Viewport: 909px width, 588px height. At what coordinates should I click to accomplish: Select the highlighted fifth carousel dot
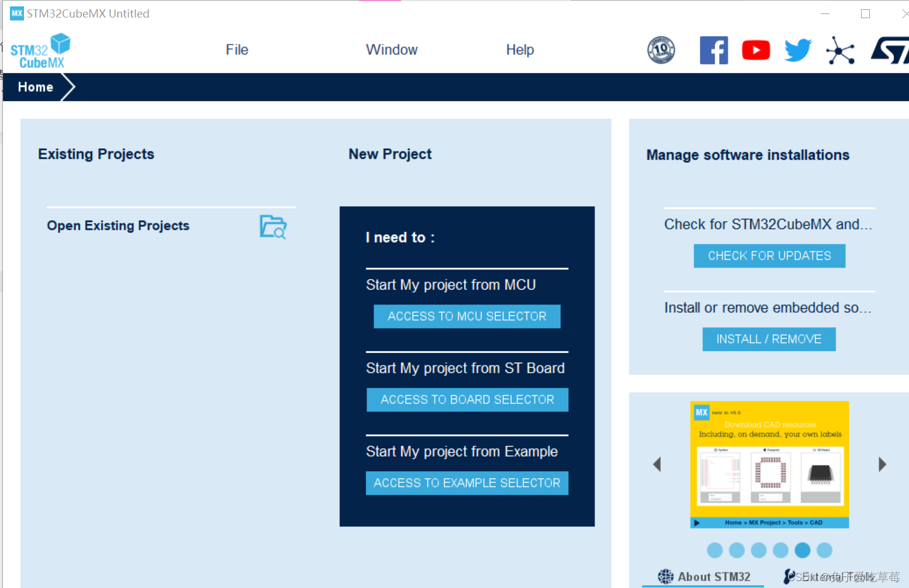coord(803,550)
